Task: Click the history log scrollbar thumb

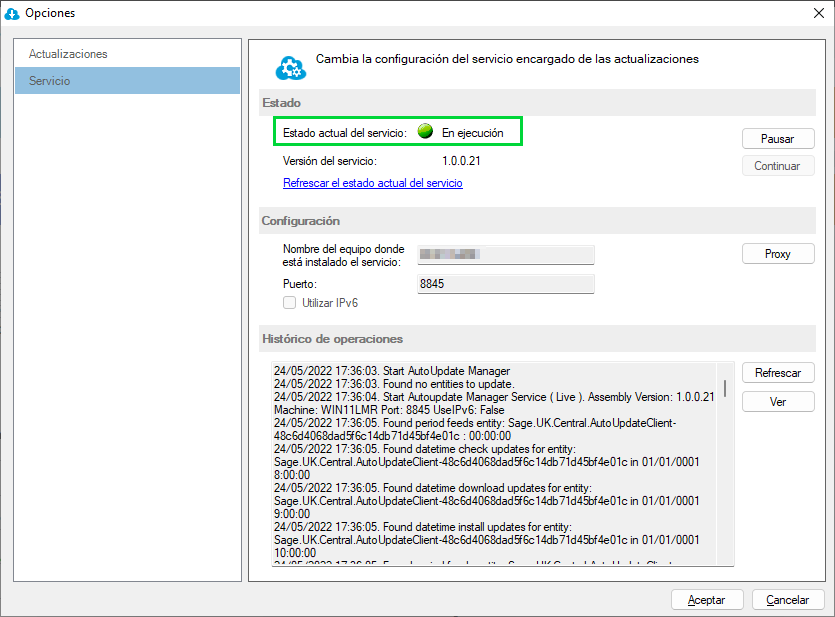Action: pos(725,388)
